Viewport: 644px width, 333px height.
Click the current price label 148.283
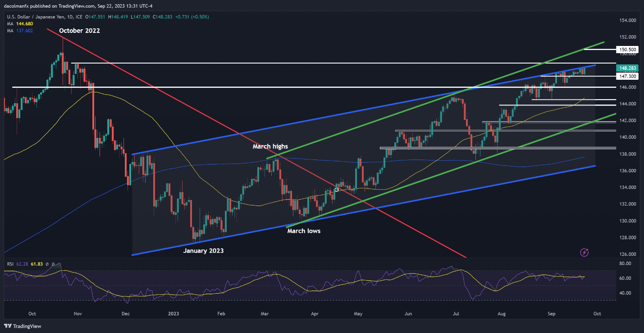coord(627,68)
